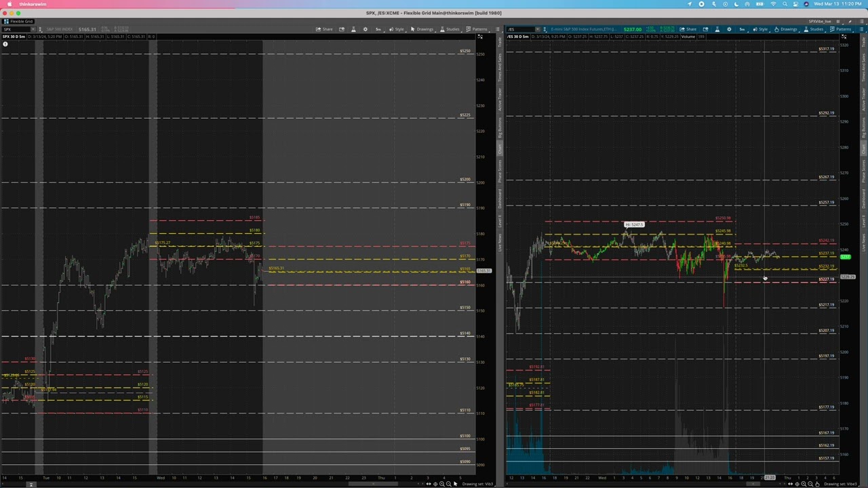Click the quick-chart icon next to Share in SPX chart
This screenshot has width=868, height=488.
point(342,29)
